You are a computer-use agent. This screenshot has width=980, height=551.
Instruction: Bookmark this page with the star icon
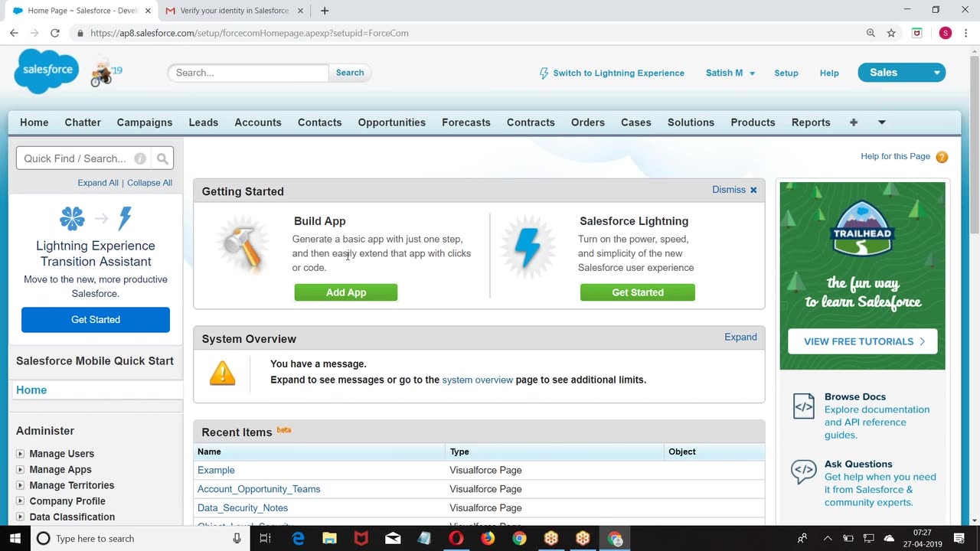point(891,33)
